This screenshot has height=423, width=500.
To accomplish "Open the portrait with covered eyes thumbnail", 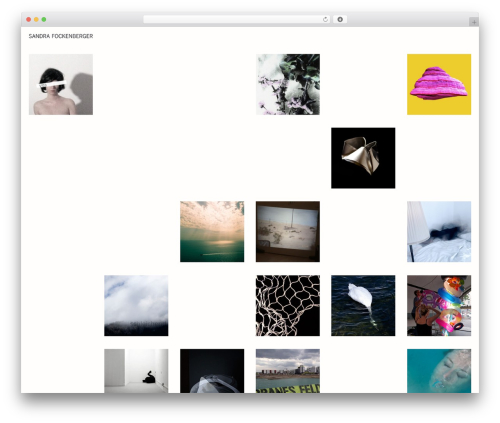I will click(61, 84).
